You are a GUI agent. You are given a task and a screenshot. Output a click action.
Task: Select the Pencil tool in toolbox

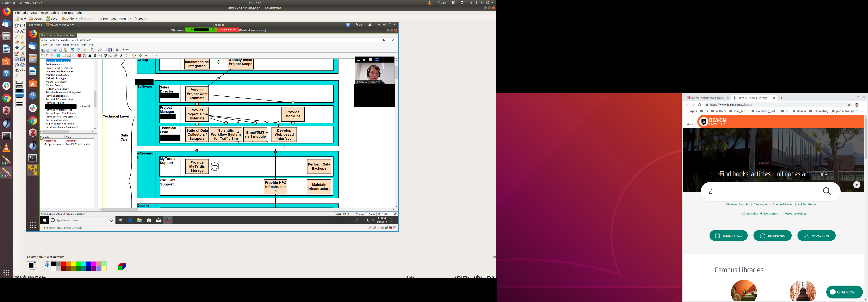pyautogui.click(x=23, y=37)
